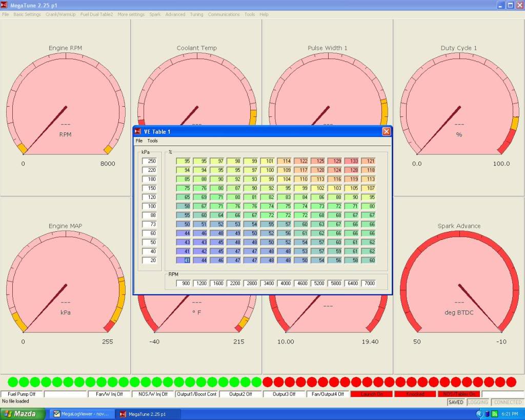The image size is (525, 420).
Task: Select the 1200 RPM bin field
Action: click(x=200, y=284)
